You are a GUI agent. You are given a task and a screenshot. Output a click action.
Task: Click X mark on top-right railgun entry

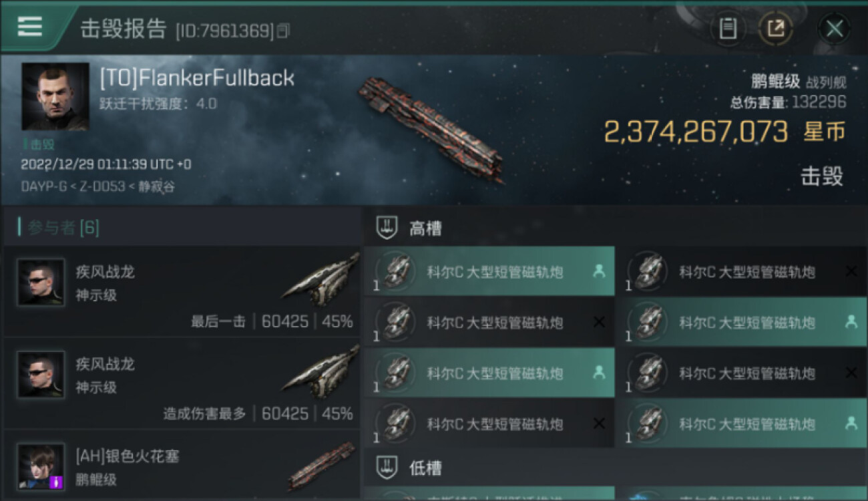coord(851,271)
